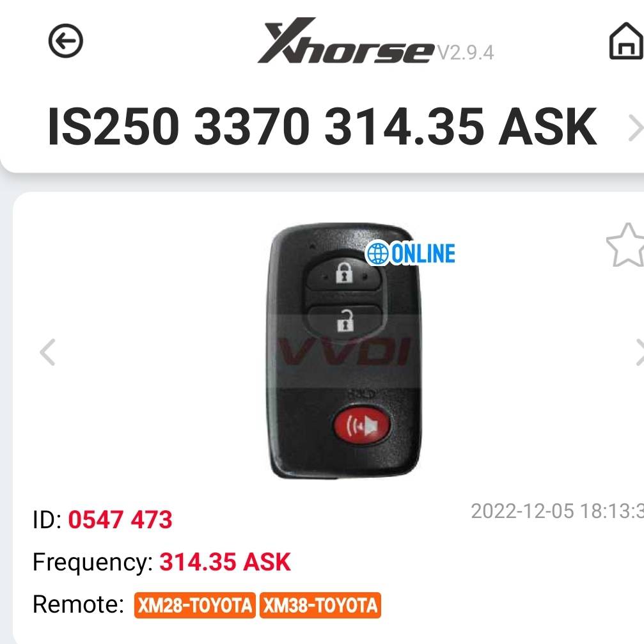Click the V2.9.4 version label
This screenshot has width=644, height=644.
click(466, 52)
